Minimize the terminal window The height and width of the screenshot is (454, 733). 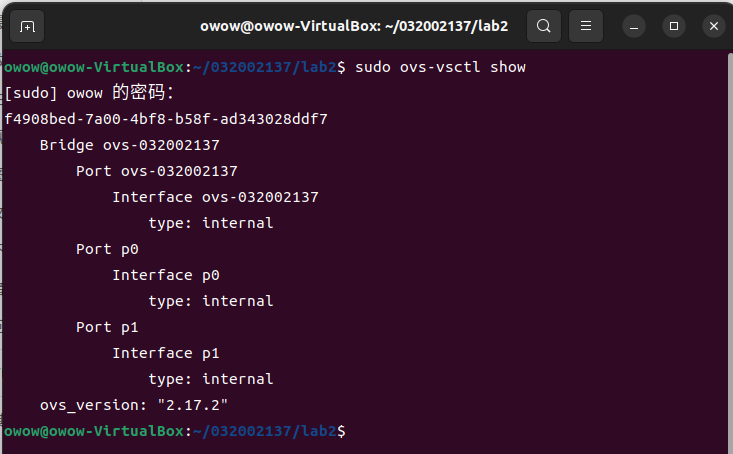pos(634,26)
